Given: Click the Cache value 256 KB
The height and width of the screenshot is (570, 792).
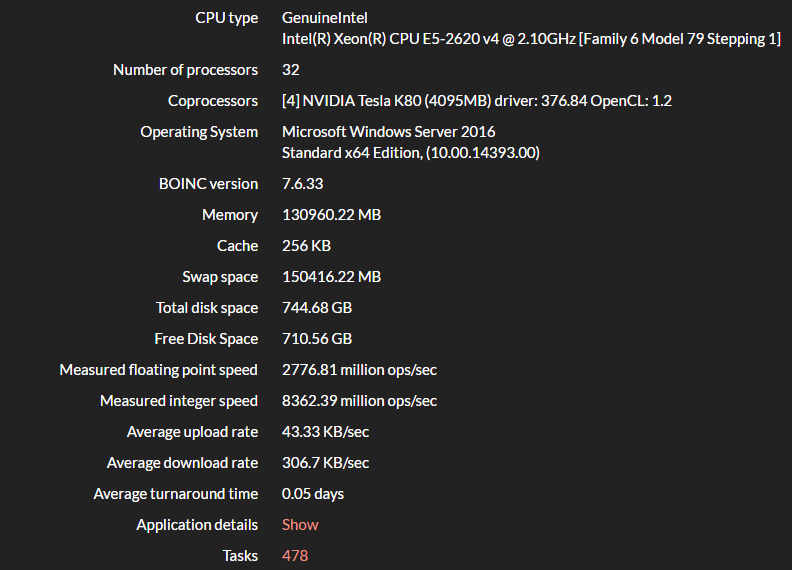Looking at the screenshot, I should click(306, 246).
